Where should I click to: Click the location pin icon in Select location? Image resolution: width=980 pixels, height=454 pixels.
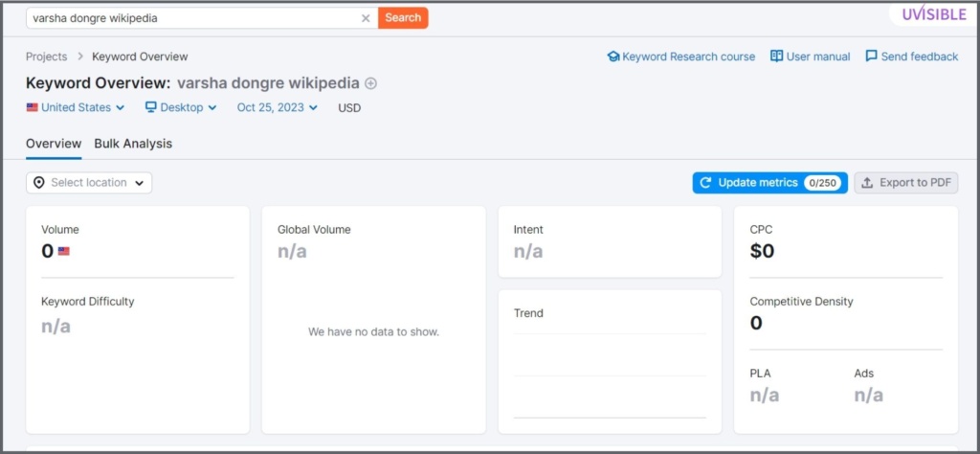tap(39, 183)
